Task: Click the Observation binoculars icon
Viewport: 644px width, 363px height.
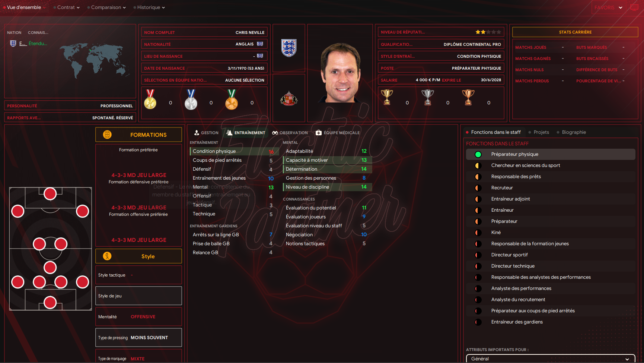Action: [x=275, y=133]
